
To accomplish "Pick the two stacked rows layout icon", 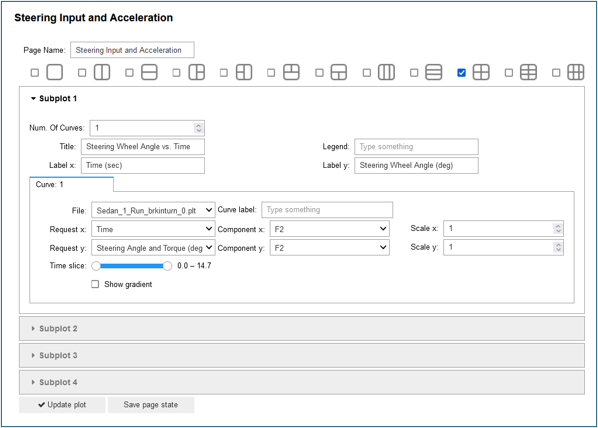I will [149, 72].
